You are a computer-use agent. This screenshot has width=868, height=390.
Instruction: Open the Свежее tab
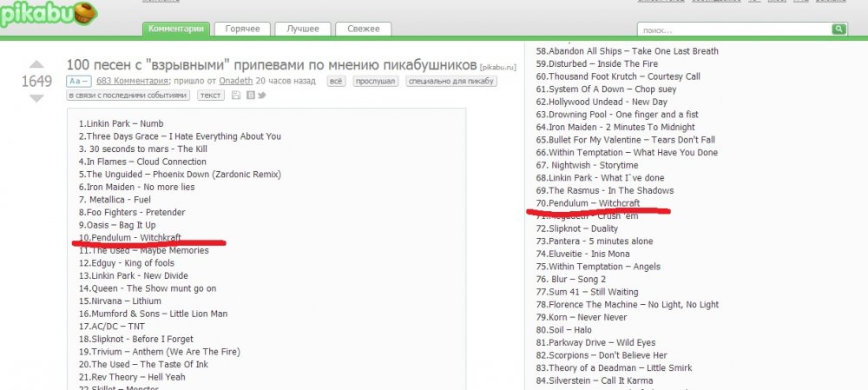(x=363, y=29)
